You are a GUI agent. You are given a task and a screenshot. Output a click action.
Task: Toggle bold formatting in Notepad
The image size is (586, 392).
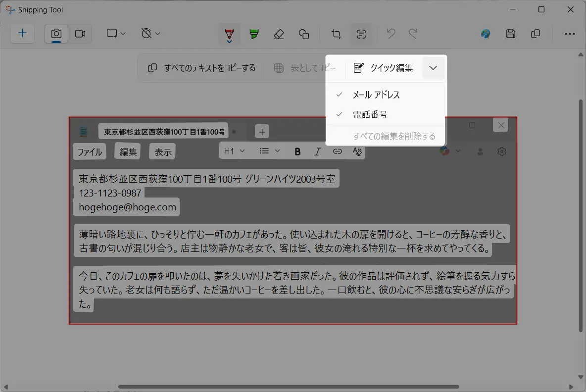pos(297,151)
